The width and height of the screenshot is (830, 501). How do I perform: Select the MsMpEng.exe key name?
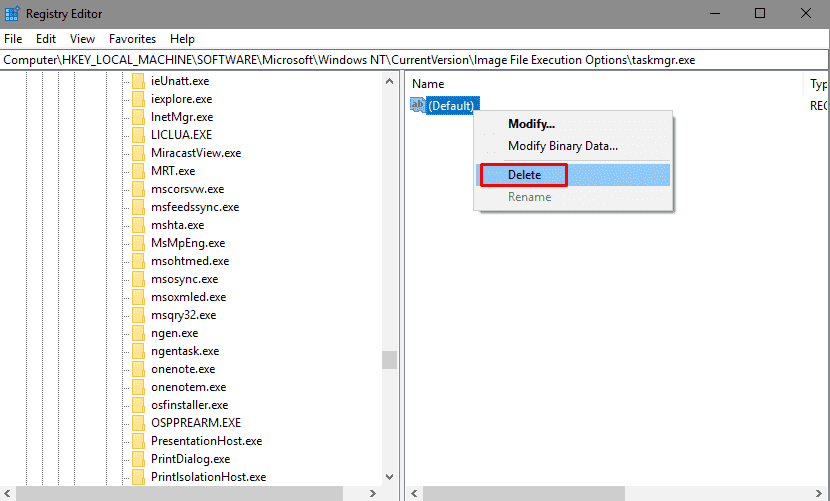188,243
